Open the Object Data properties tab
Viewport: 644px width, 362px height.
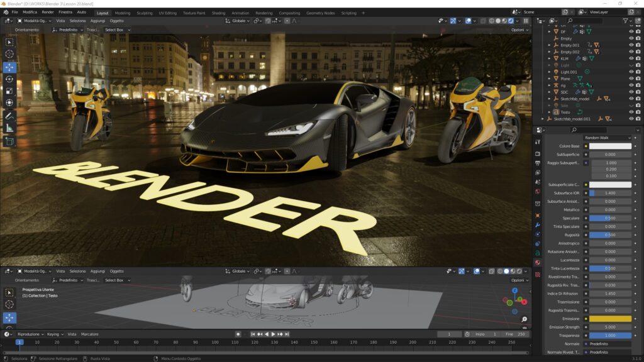click(x=538, y=253)
